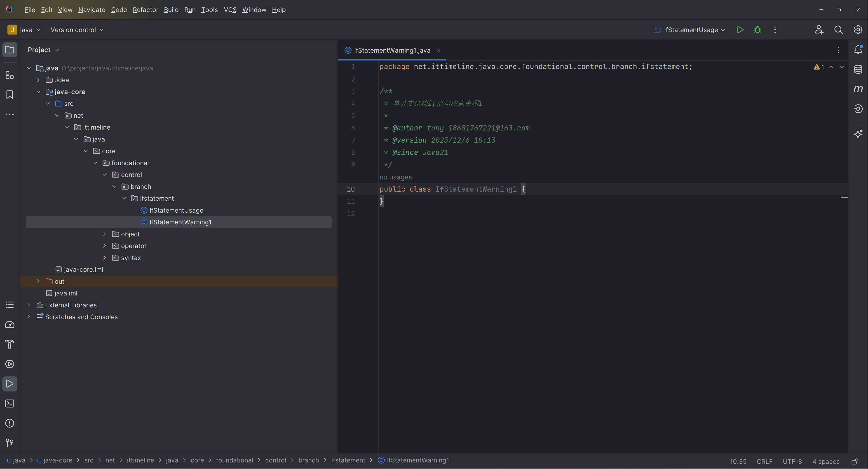Open Code With Me add-user icon
The image size is (868, 469).
(x=819, y=30)
